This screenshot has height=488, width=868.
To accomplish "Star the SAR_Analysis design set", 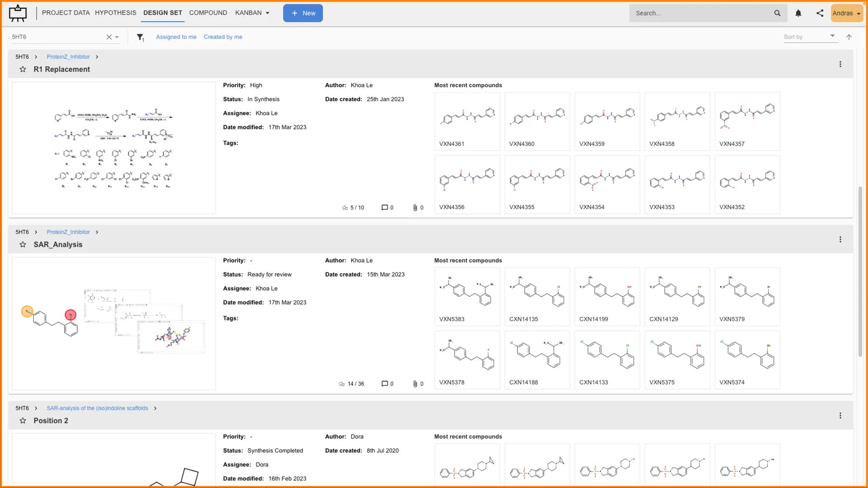I will (x=23, y=244).
